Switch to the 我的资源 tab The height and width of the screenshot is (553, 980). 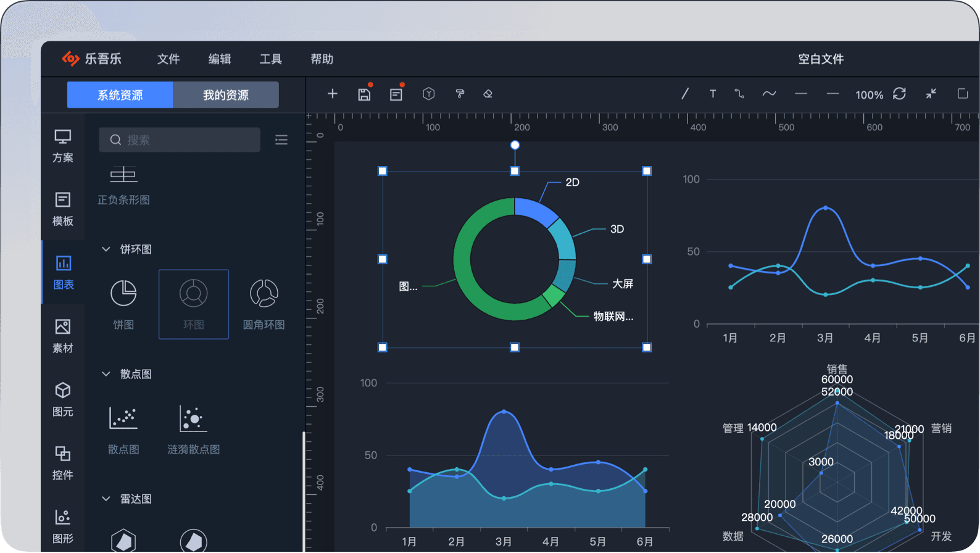(x=226, y=95)
